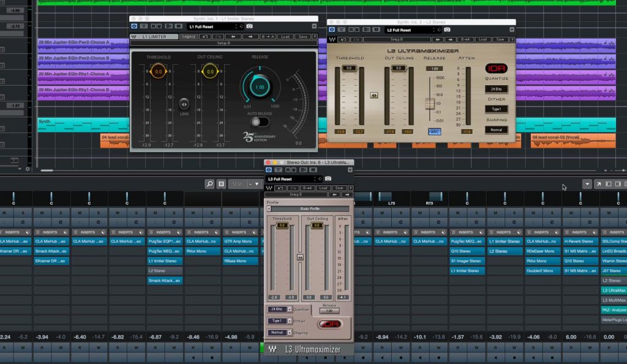Click the L1 Release knob
Viewport: 627px width, 364px height.
click(x=260, y=87)
